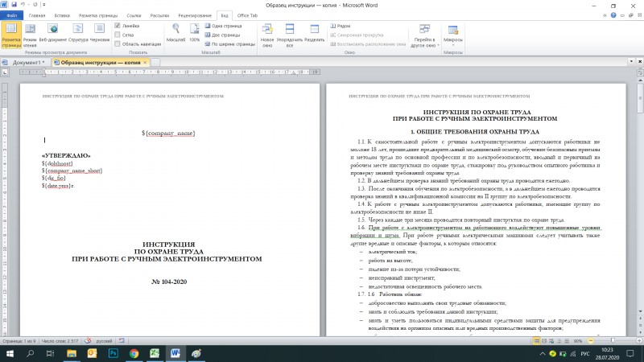The width and height of the screenshot is (644, 362).
Task: Switch to Структура outline view
Action: click(78, 33)
